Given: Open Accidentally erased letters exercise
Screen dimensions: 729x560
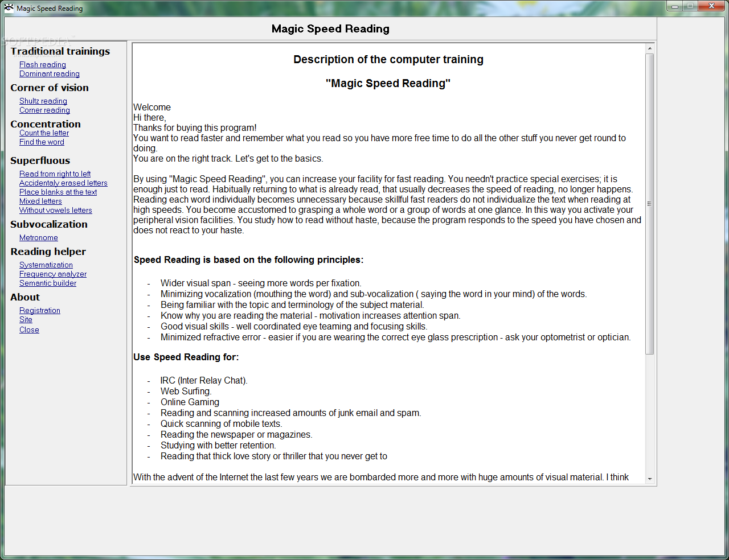Looking at the screenshot, I should point(63,183).
